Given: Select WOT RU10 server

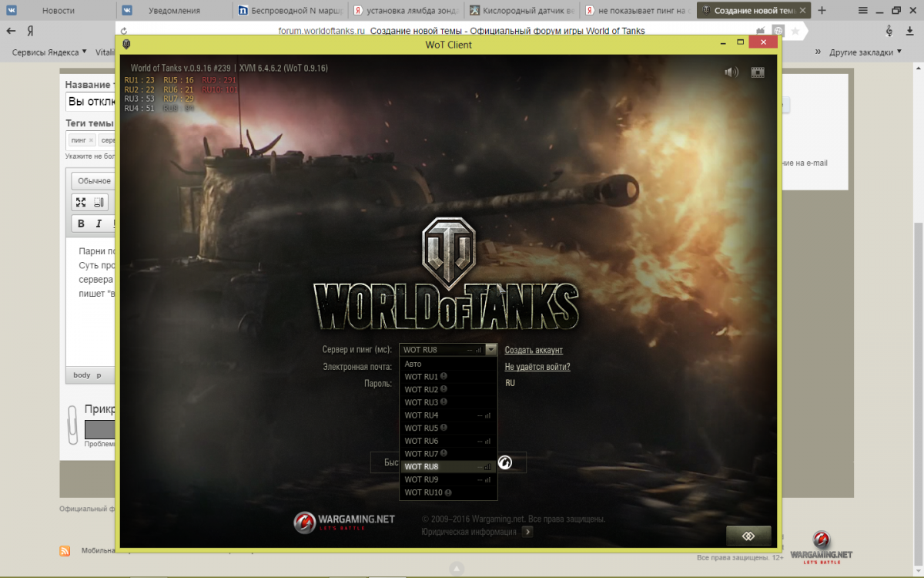Looking at the screenshot, I should [448, 492].
